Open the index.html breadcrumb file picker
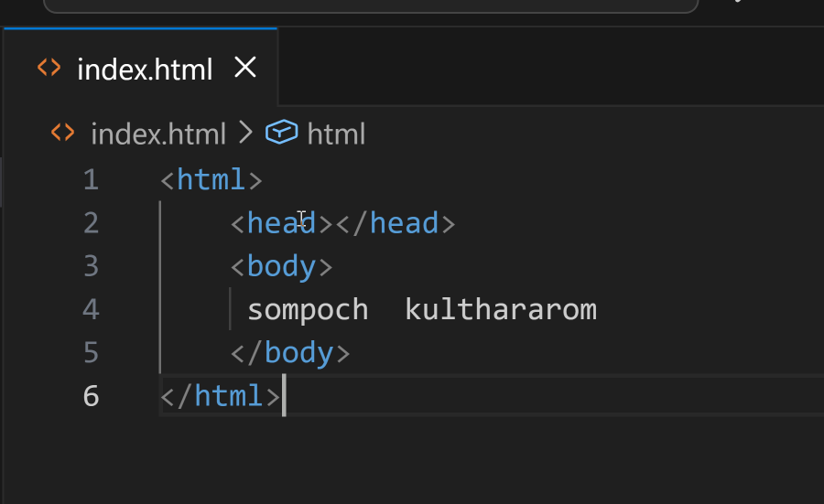 [157, 134]
